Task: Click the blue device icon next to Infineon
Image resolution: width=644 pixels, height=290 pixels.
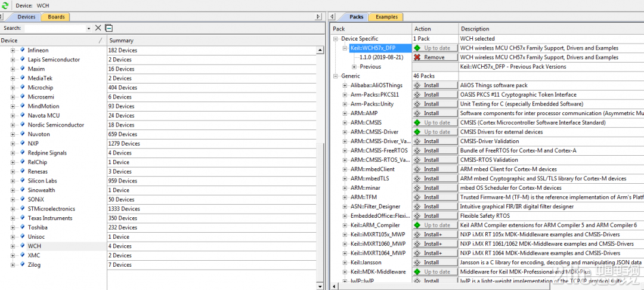Action: [22, 50]
